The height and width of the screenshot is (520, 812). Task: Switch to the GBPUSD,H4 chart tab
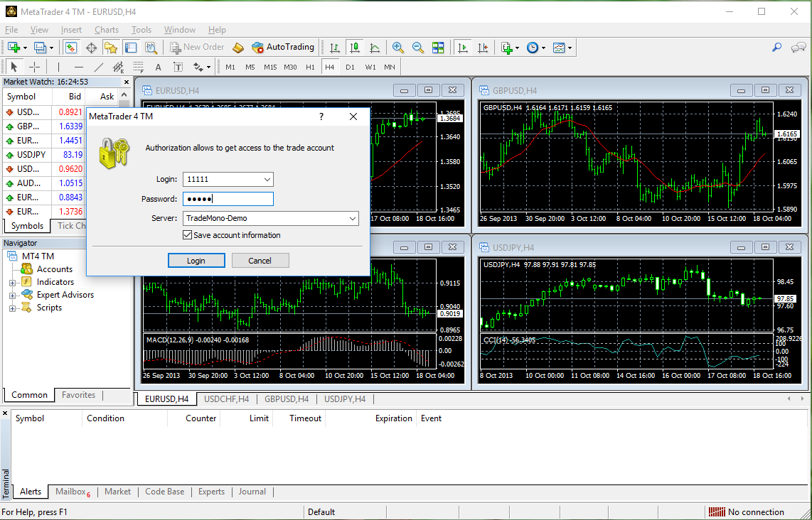[x=287, y=399]
